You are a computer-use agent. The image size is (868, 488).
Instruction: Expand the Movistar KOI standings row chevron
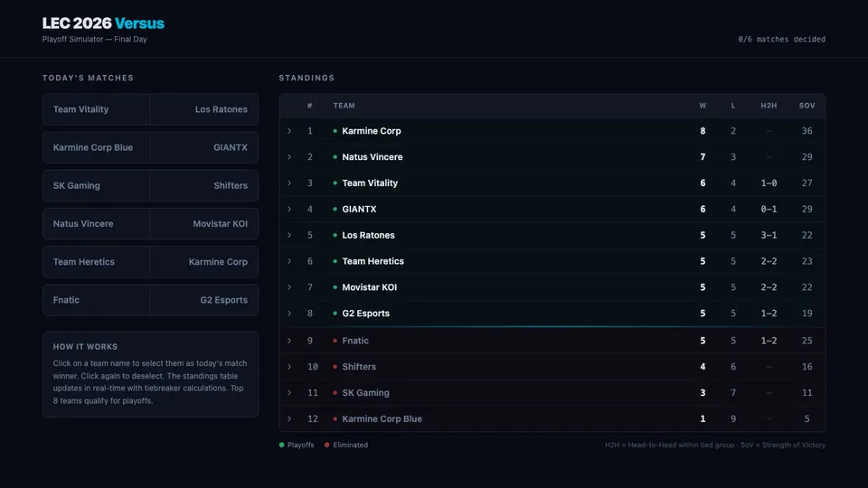pos(289,287)
